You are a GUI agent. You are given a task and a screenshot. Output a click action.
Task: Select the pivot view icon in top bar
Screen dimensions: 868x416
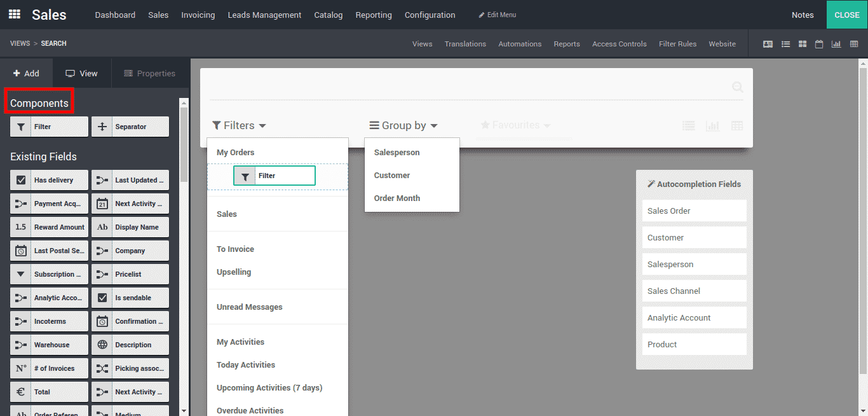coord(854,44)
